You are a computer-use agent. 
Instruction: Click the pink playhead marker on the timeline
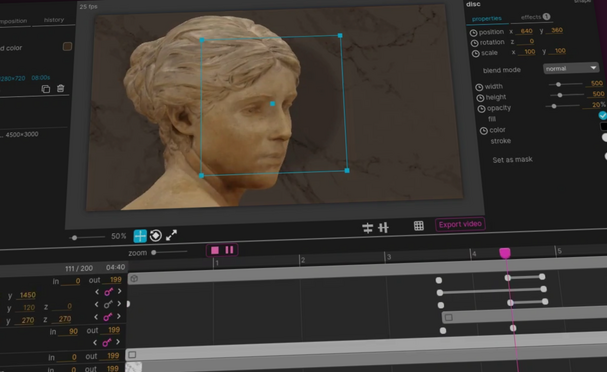tap(505, 253)
